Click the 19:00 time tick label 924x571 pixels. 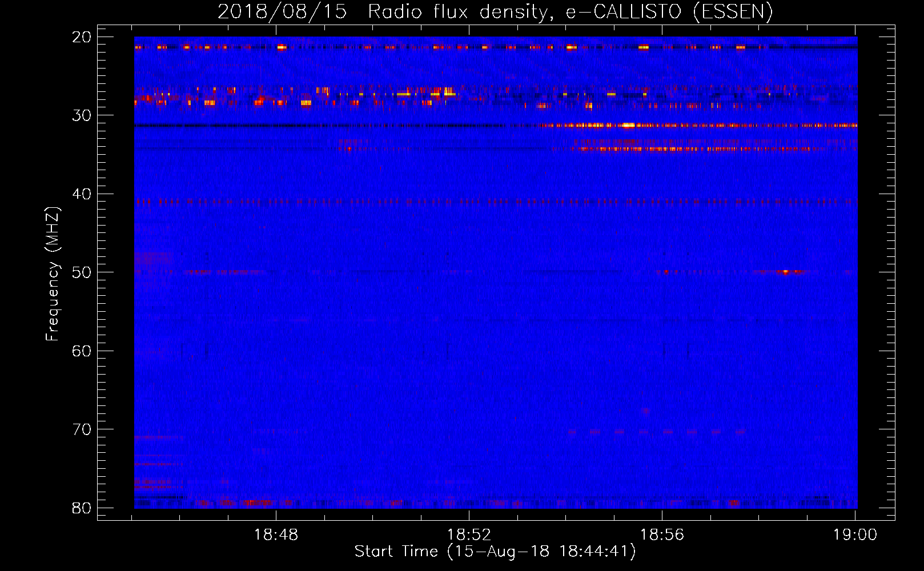[x=855, y=535]
